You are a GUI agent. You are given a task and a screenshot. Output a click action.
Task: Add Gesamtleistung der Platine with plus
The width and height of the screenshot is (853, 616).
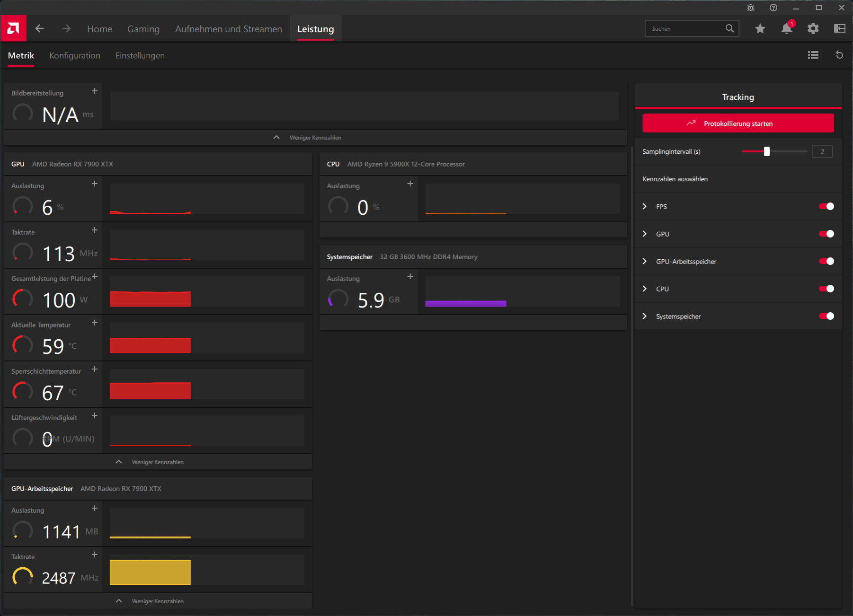[95, 276]
